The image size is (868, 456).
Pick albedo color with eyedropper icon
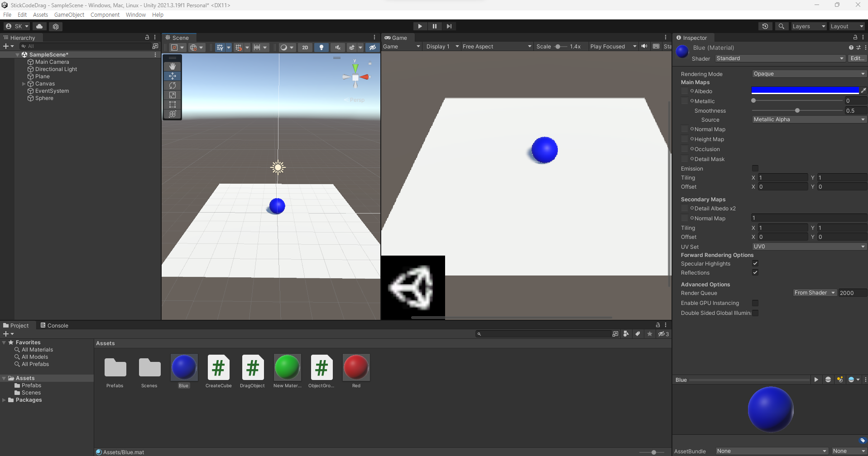(x=863, y=90)
